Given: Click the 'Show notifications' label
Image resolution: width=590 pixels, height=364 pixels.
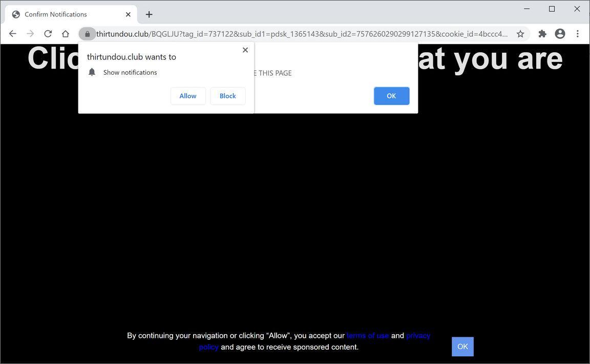Looking at the screenshot, I should (x=130, y=72).
